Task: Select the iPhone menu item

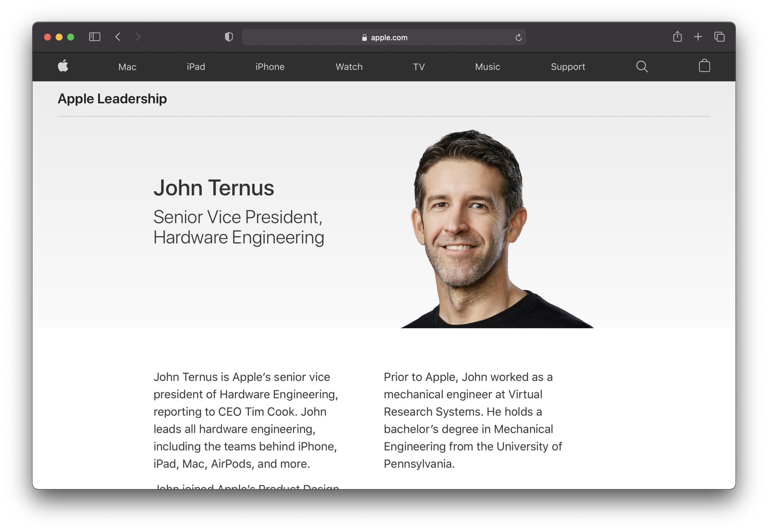Action: (269, 66)
